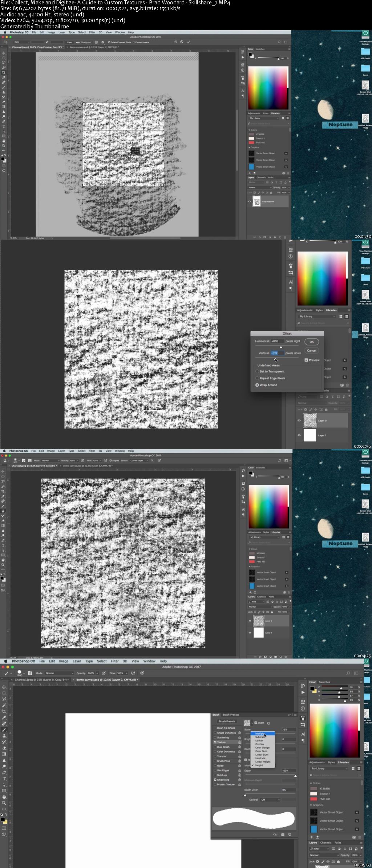Enable the Scattering checkbox in Brush panel
The width and height of the screenshot is (372, 868).
click(x=215, y=737)
